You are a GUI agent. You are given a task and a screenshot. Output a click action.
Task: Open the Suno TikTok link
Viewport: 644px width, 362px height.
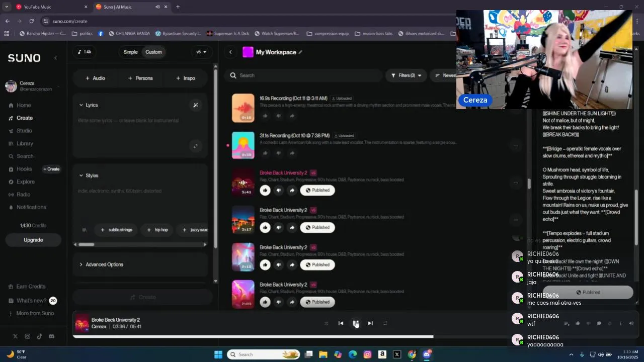[x=39, y=336]
